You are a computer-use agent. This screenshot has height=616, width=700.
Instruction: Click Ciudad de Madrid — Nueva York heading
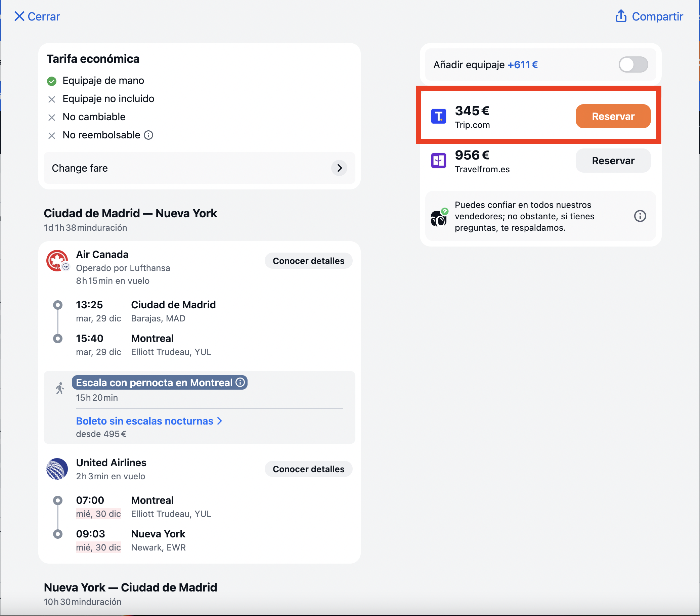(x=130, y=213)
